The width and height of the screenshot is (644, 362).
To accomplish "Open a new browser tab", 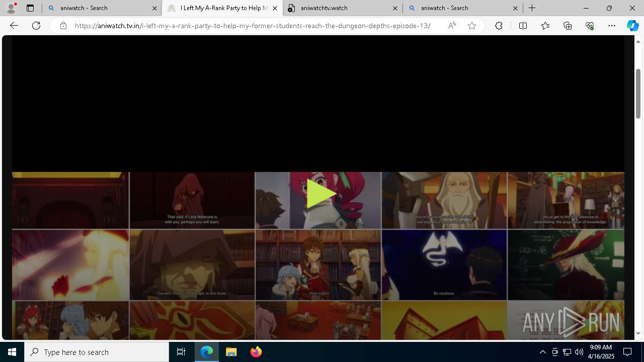I will click(x=532, y=8).
